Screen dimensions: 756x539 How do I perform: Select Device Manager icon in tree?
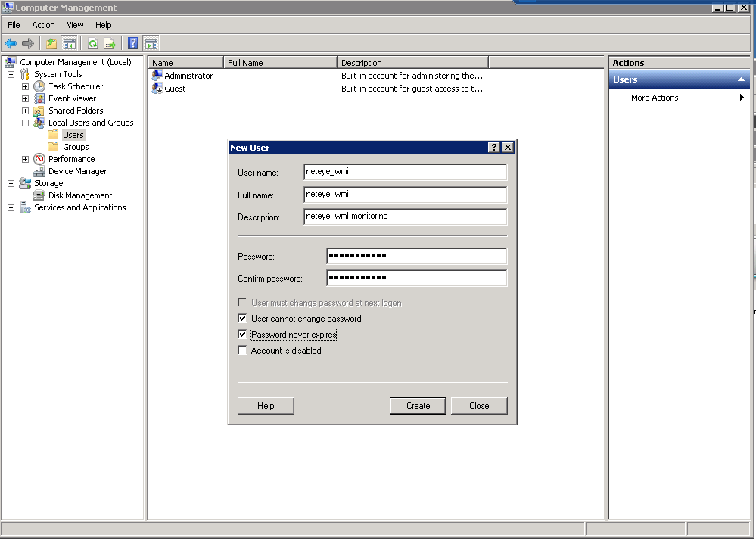pyautogui.click(x=39, y=171)
